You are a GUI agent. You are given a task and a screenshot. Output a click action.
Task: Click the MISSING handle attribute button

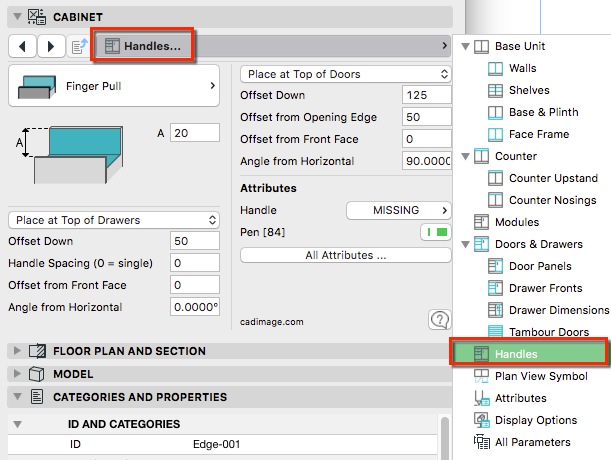pyautogui.click(x=398, y=210)
